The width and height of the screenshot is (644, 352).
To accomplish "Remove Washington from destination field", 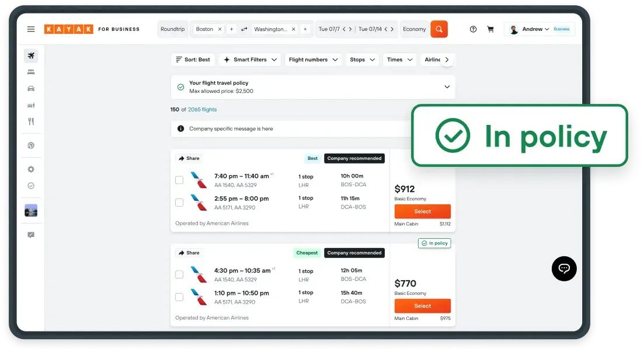I will click(x=293, y=29).
